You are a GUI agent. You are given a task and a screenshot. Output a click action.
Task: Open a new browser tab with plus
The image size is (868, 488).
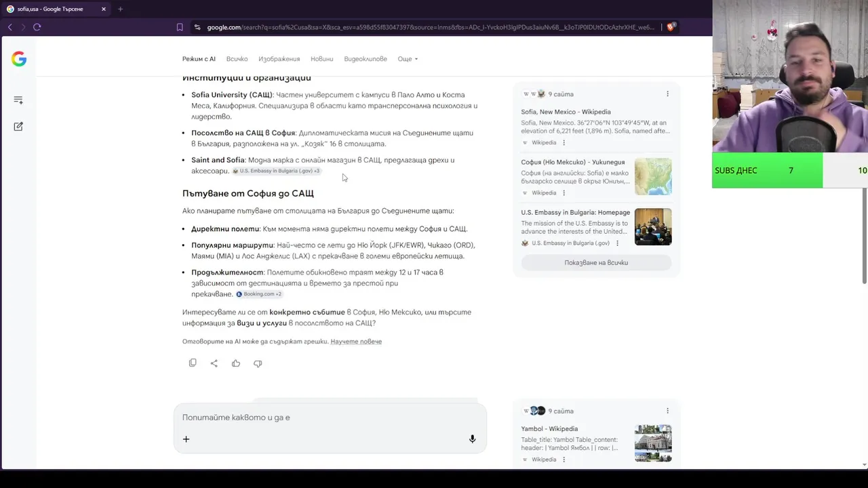tap(120, 9)
